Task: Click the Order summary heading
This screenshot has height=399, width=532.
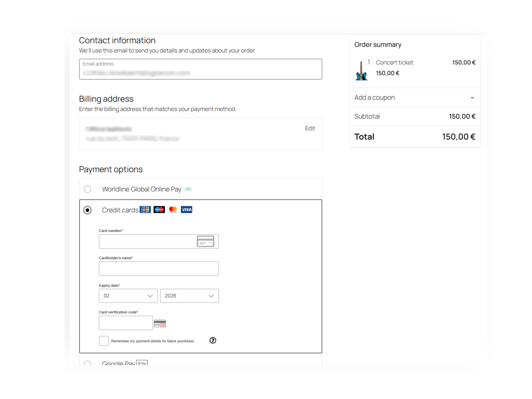Action: coord(378,44)
